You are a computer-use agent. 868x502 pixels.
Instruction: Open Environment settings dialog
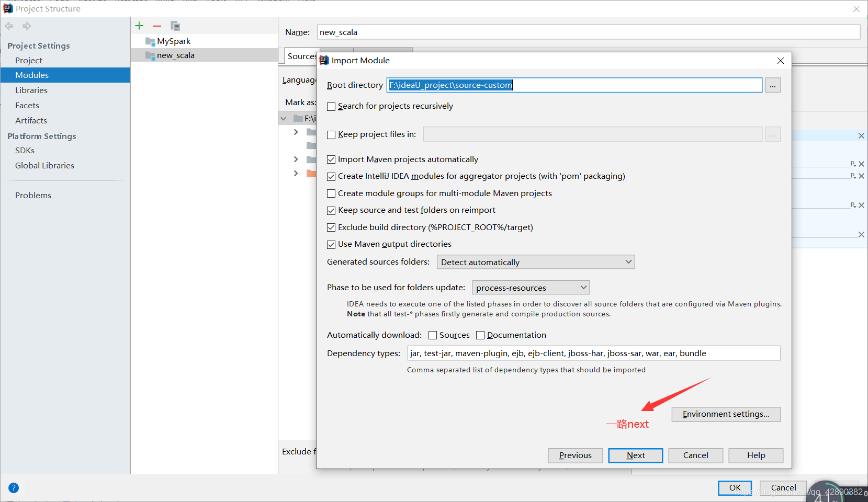click(726, 414)
